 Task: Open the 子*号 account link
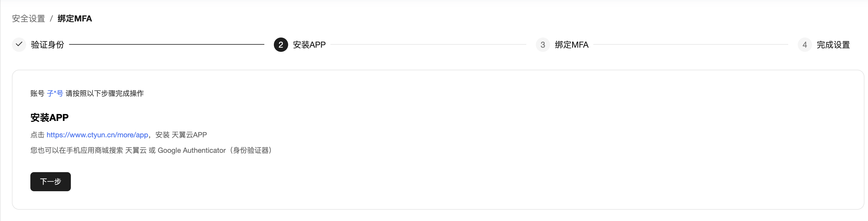(x=55, y=94)
